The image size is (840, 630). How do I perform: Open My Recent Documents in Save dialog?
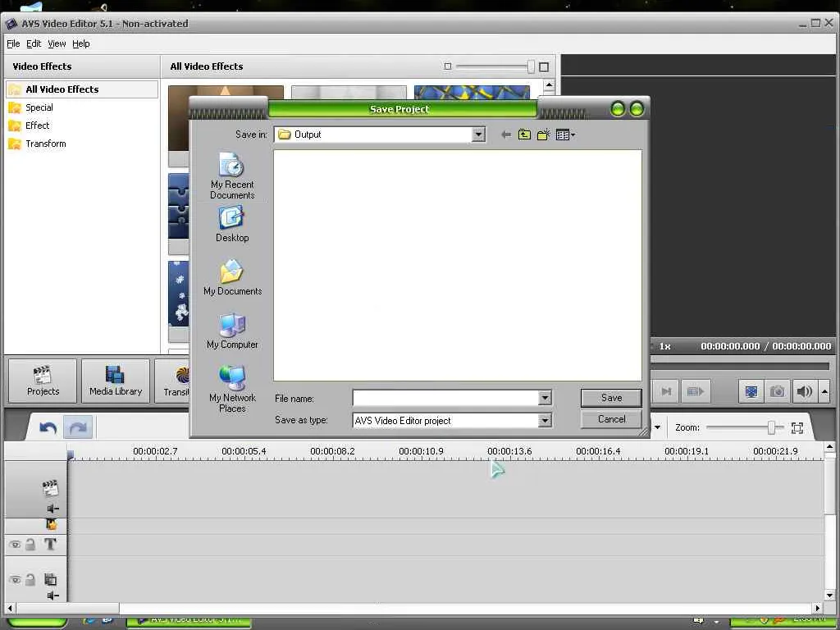point(232,176)
